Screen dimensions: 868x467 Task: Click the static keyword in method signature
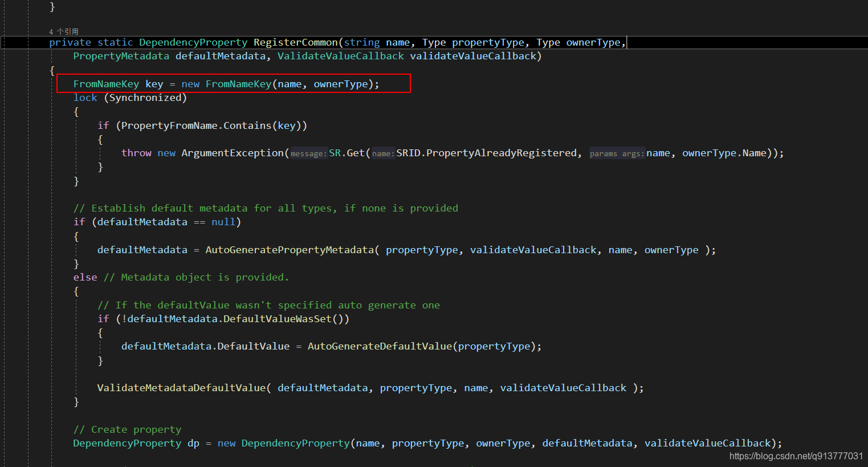[115, 42]
